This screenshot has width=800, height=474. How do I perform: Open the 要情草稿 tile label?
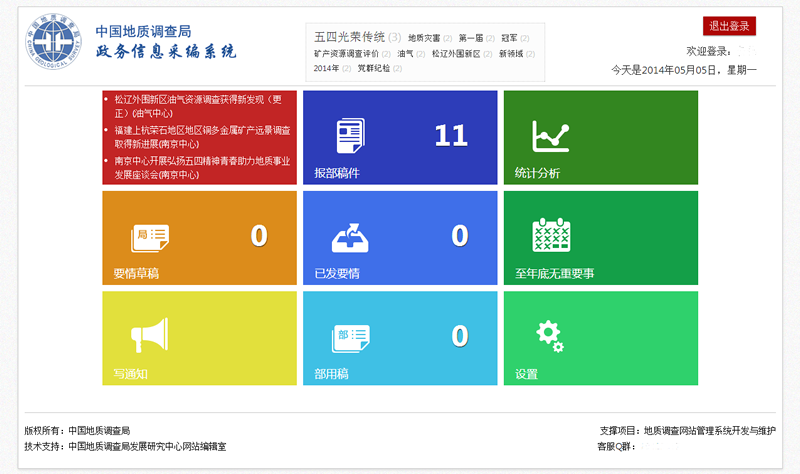136,273
